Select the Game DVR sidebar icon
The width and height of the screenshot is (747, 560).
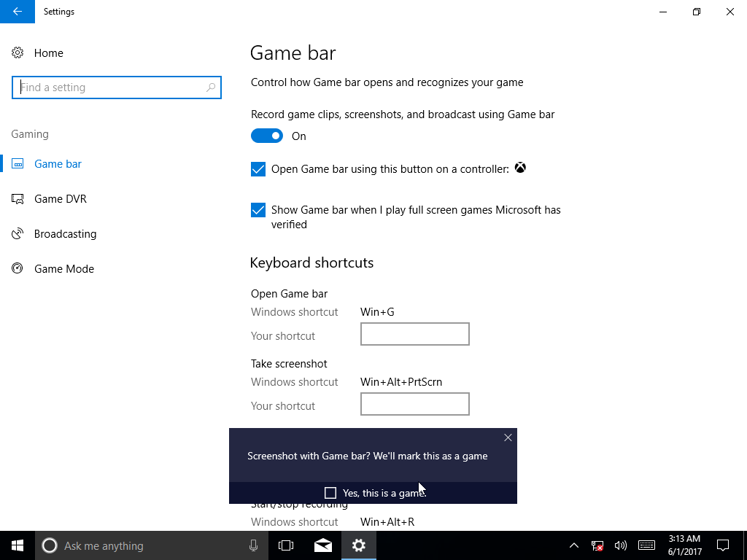(x=18, y=198)
